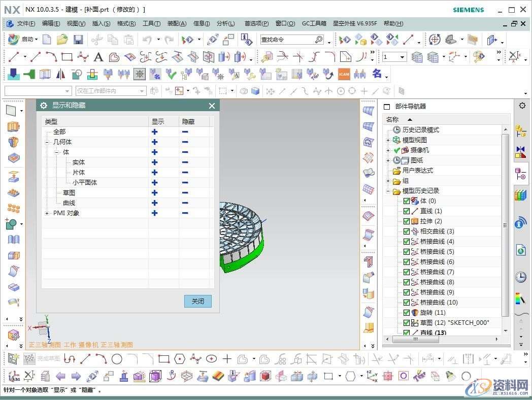Click the 关闭 button in dialog
The height and width of the screenshot is (400, 532).
(x=197, y=301)
